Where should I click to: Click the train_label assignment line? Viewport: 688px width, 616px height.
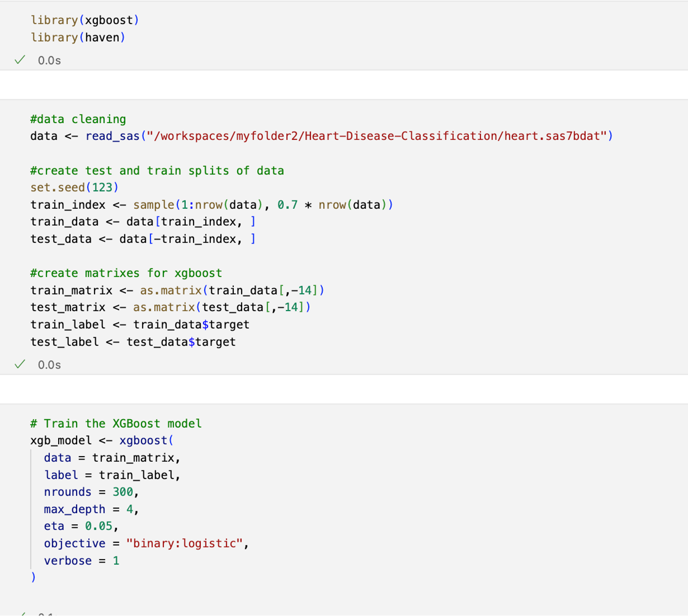point(140,325)
